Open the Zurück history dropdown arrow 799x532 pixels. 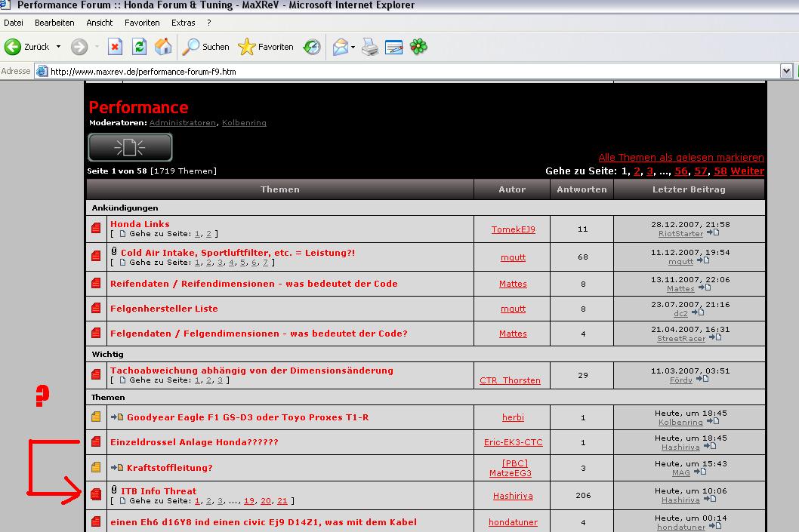click(x=59, y=47)
